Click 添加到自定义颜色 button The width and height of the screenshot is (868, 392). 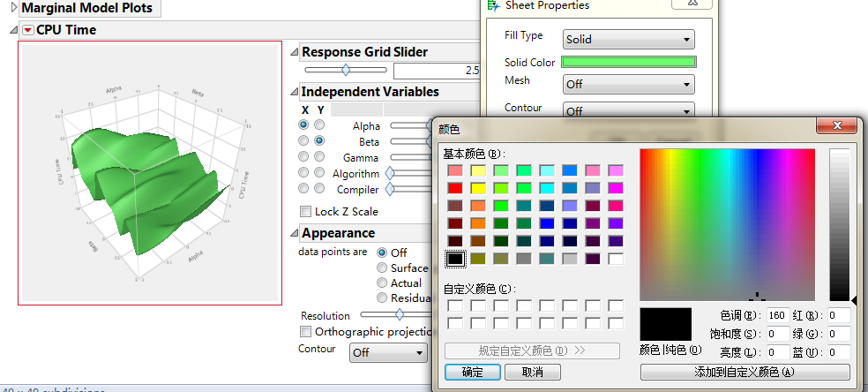[745, 372]
